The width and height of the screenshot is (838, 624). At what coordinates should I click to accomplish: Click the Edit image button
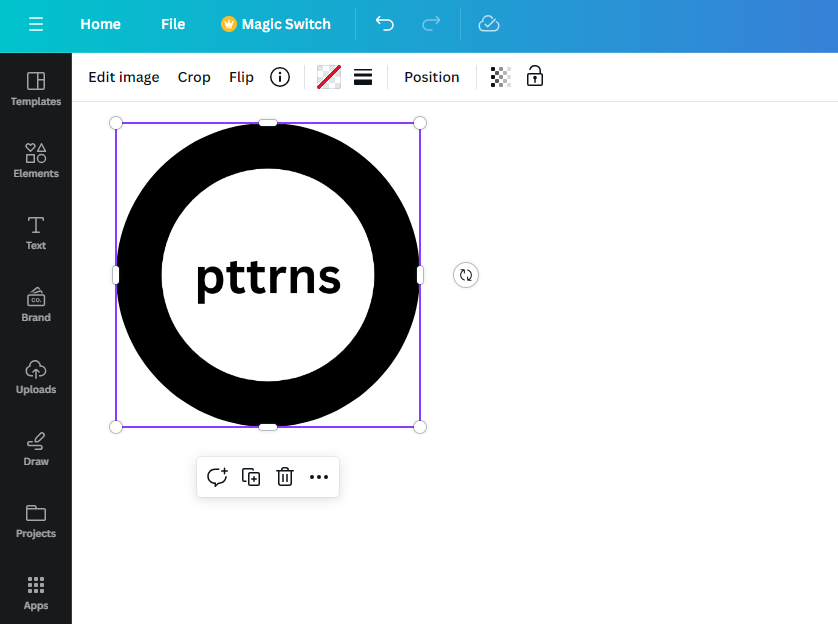click(x=124, y=77)
